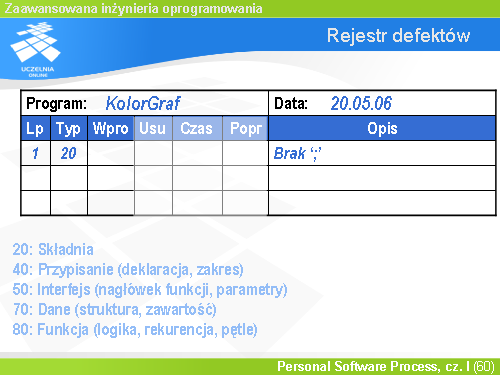Click the 'Program:' label

click(56, 103)
